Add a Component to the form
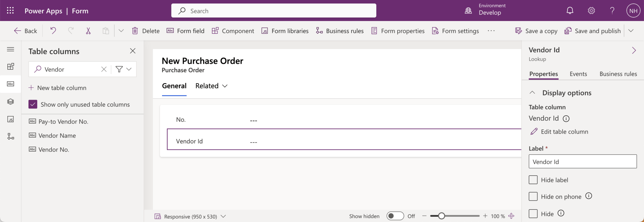The width and height of the screenshot is (644, 222). click(233, 31)
